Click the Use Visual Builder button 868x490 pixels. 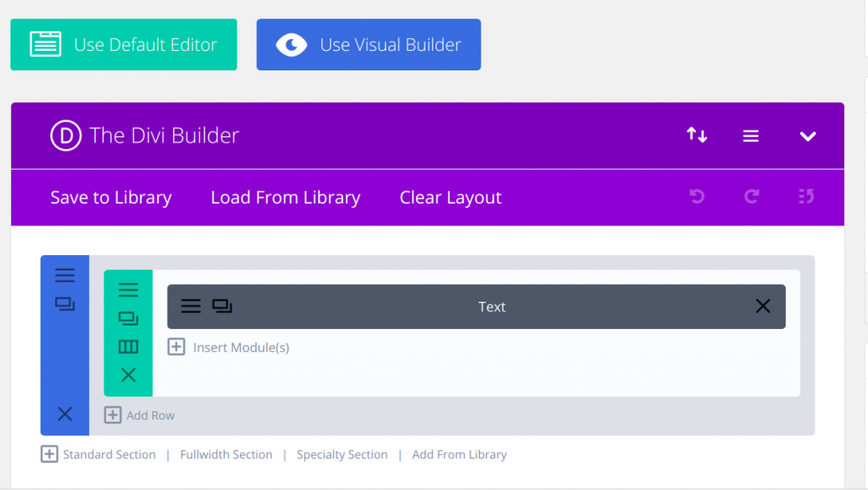point(369,44)
